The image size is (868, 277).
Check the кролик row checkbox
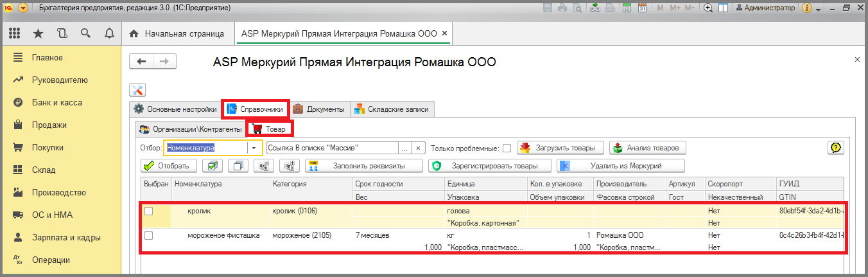pyautogui.click(x=149, y=211)
